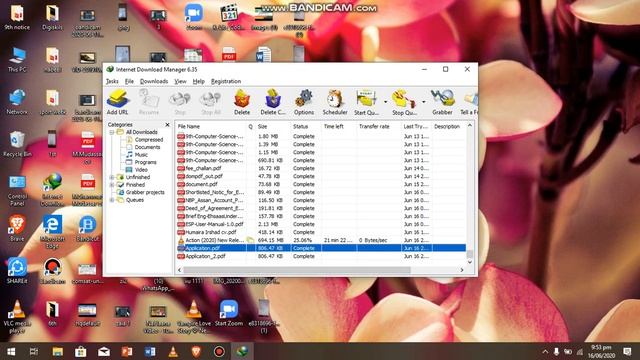Screen dimensions: 640x360
Task: Select the Music category
Action: [141, 155]
